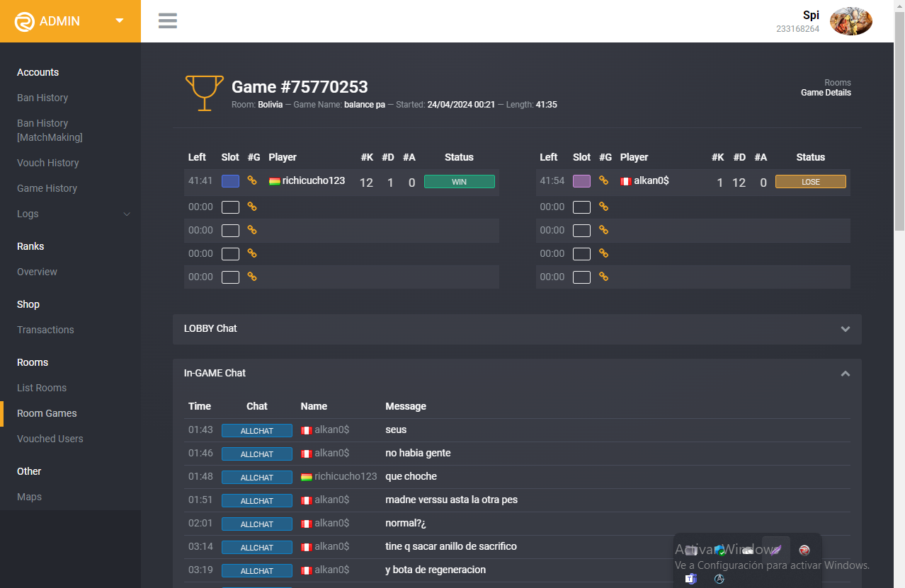Screen dimensions: 905x588
Task: Click the red circular tray icon
Action: click(804, 550)
